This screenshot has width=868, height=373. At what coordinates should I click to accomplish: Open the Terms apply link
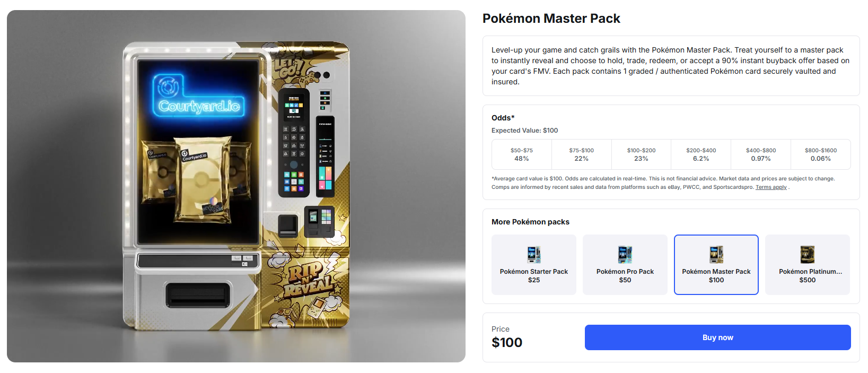tap(771, 187)
